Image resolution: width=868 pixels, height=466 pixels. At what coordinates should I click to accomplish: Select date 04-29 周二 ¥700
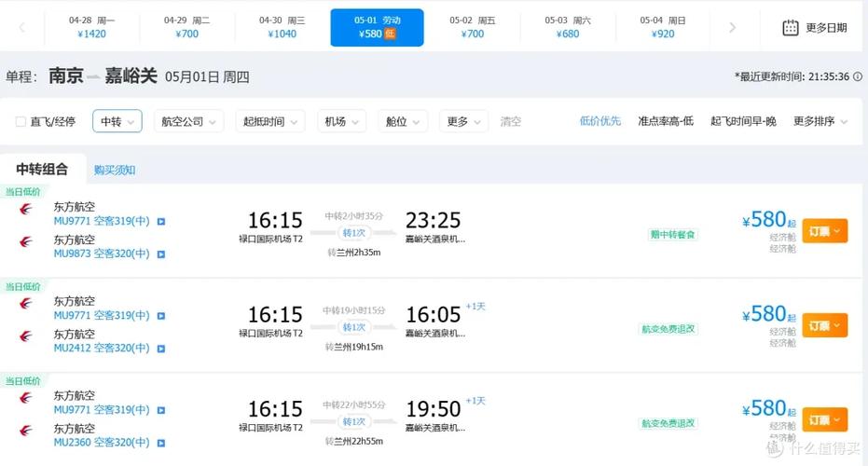pos(187,27)
